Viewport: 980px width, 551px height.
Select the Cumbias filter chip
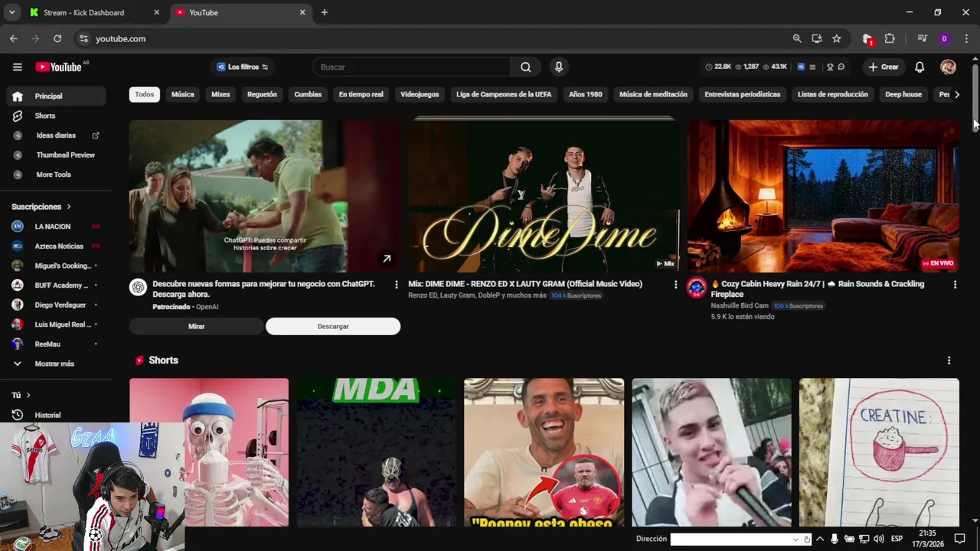pyautogui.click(x=308, y=94)
